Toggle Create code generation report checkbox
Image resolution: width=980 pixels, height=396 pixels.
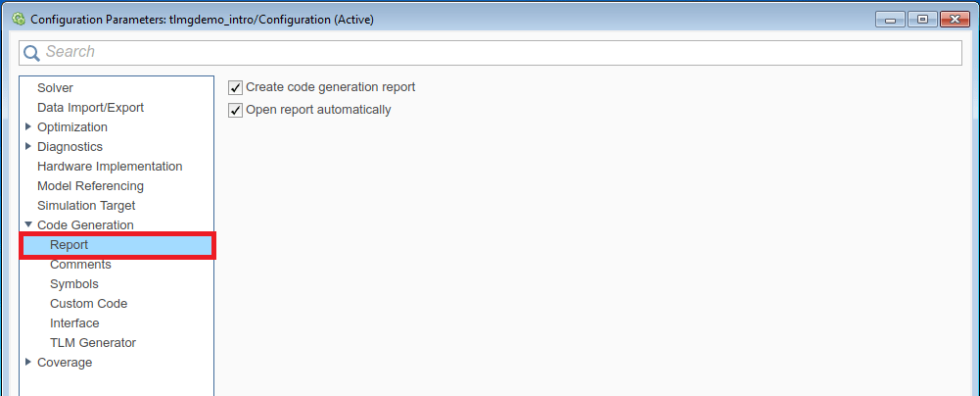(x=235, y=87)
